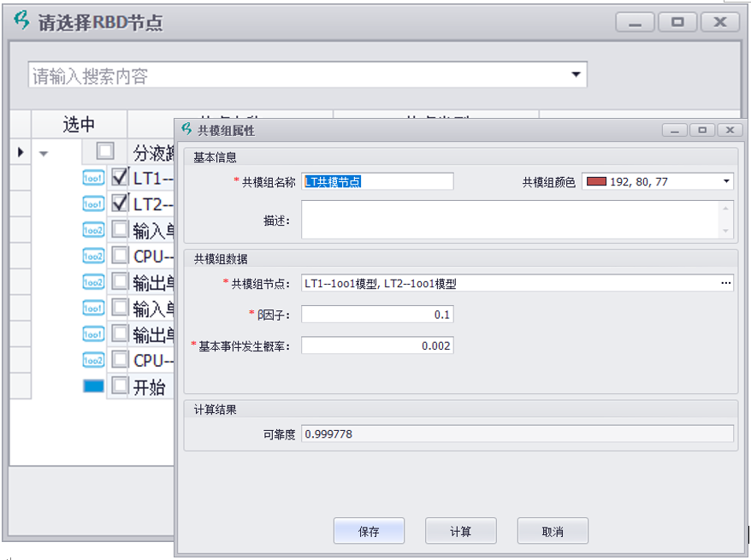The image size is (751, 560).
Task: Close the 请选择RBD节点 window
Action: pyautogui.click(x=720, y=22)
